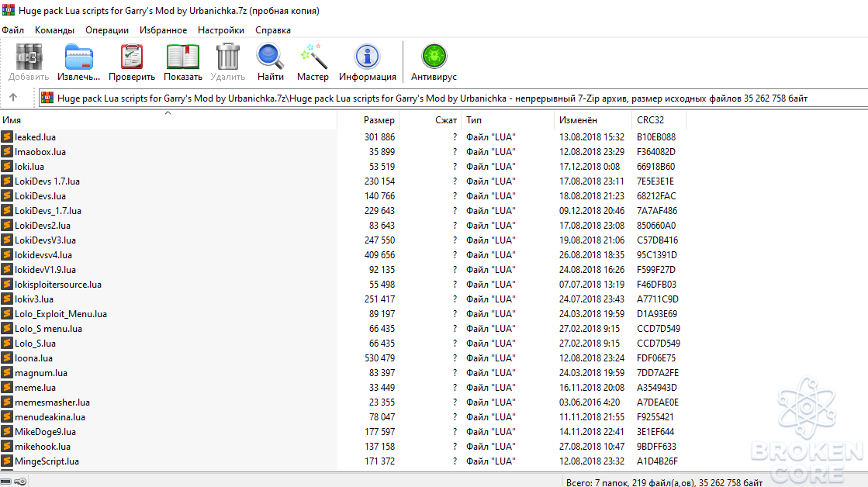
Task: Open the Команды menu
Action: click(54, 30)
